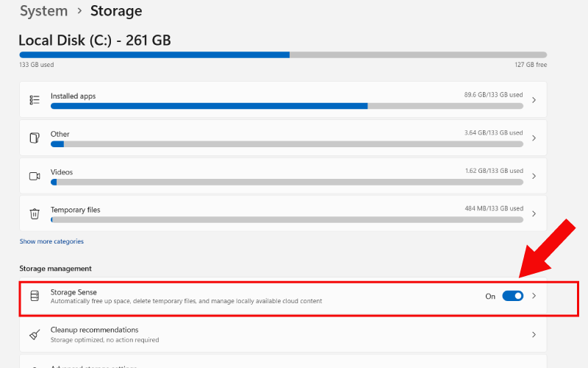Click Show more categories link
588x368 pixels.
pos(51,241)
